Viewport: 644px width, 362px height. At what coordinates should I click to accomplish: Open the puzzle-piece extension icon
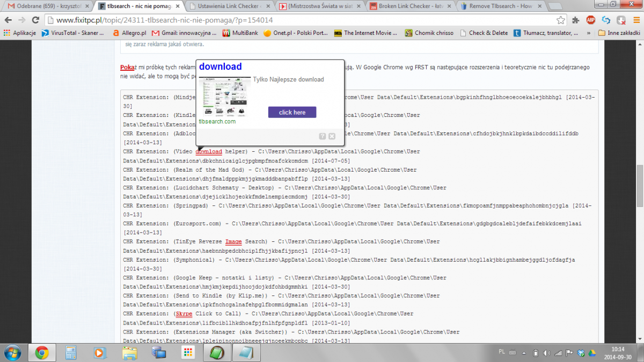pos(576,20)
